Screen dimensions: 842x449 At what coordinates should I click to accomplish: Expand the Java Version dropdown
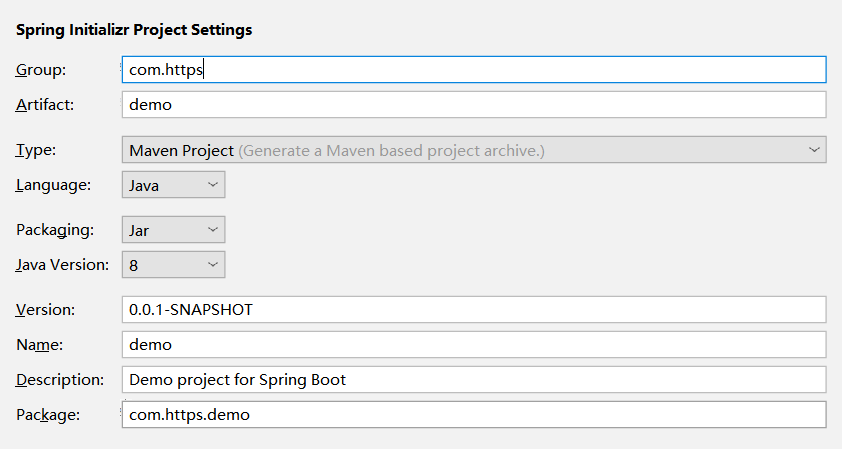point(173,264)
